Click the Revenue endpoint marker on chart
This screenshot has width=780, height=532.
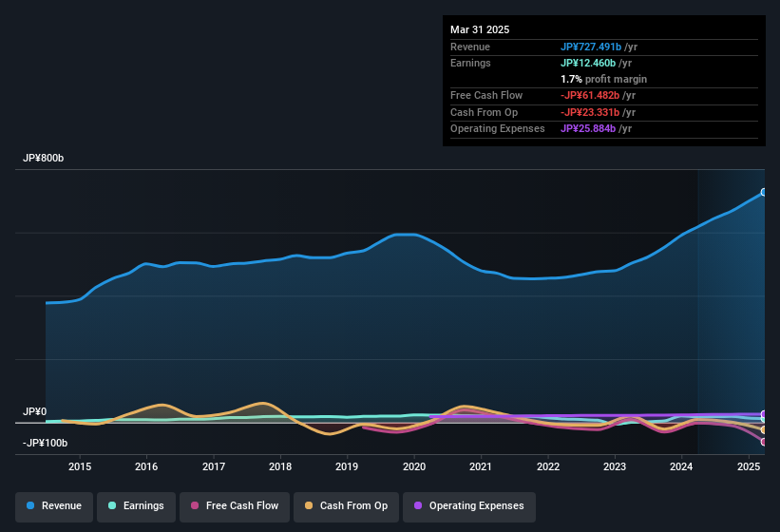click(x=764, y=192)
